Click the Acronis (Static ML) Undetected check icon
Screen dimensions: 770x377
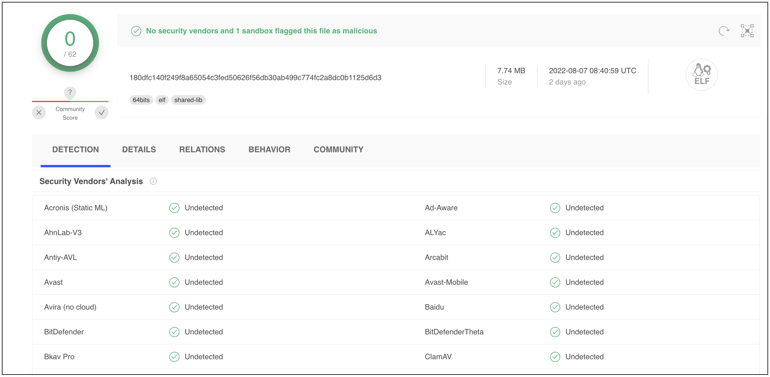(174, 208)
